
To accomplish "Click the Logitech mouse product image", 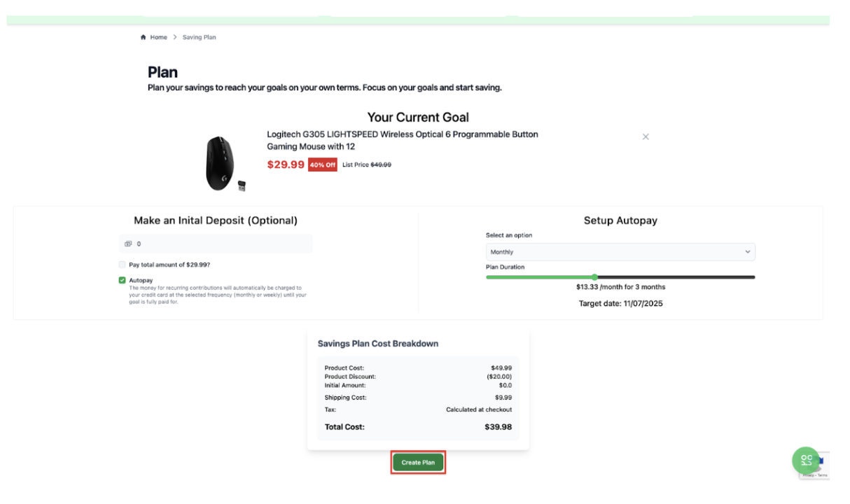I will point(220,162).
